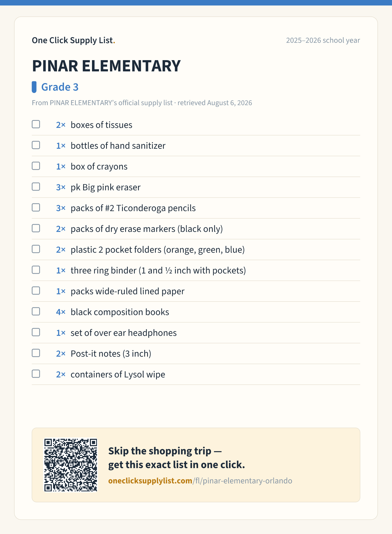Viewport: 392px width, 534px height.
Task: Tick the wide-ruled lined paper checkbox
Action: 36,291
